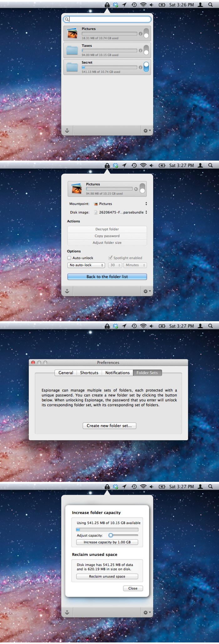Click Increase capacity by 1.00 GB button
The image size is (219, 644).
pos(107,542)
